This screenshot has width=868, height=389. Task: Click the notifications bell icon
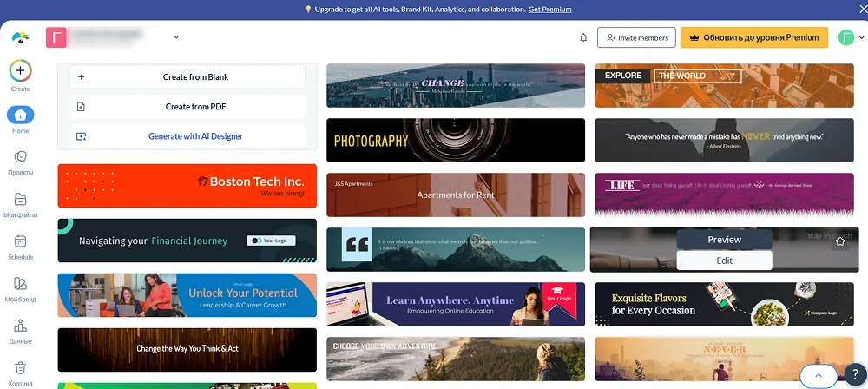583,37
